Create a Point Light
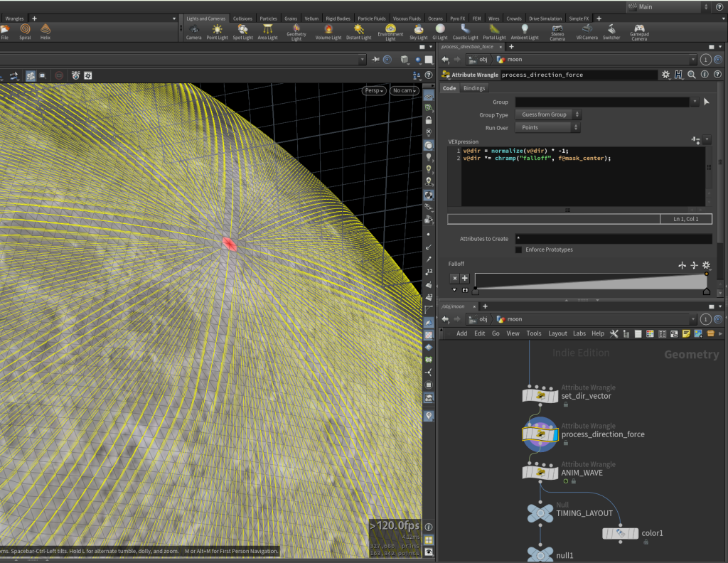Image resolution: width=728 pixels, height=563 pixels. click(x=217, y=32)
